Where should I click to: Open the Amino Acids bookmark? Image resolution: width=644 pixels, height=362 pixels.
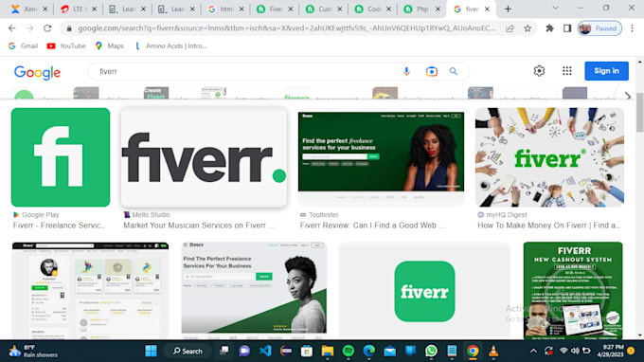170,46
